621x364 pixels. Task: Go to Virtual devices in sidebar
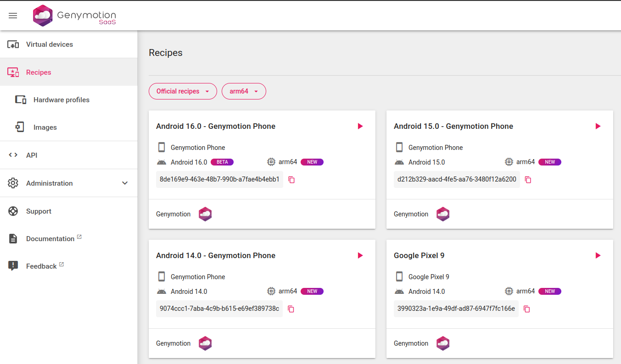(50, 44)
